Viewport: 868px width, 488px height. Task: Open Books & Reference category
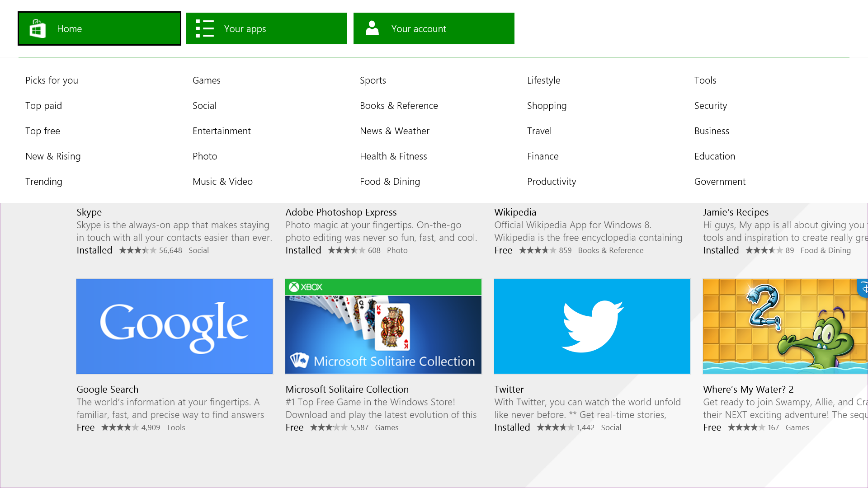[399, 106]
